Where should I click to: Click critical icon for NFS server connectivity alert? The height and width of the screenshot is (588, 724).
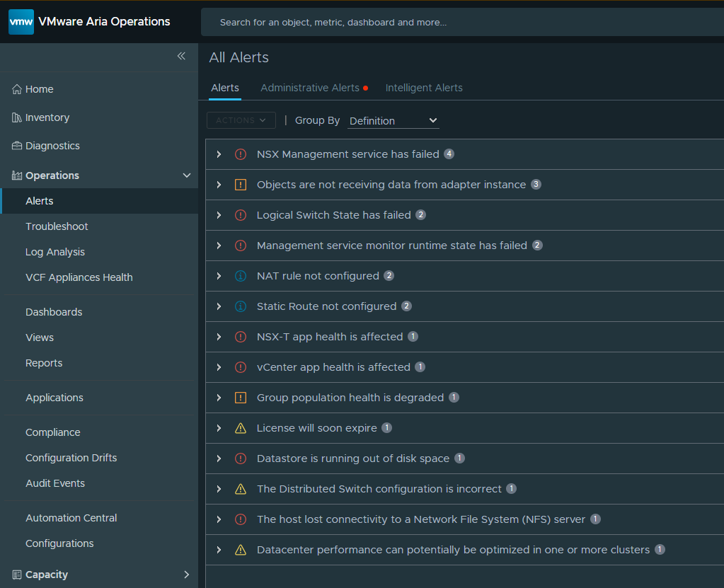[241, 519]
